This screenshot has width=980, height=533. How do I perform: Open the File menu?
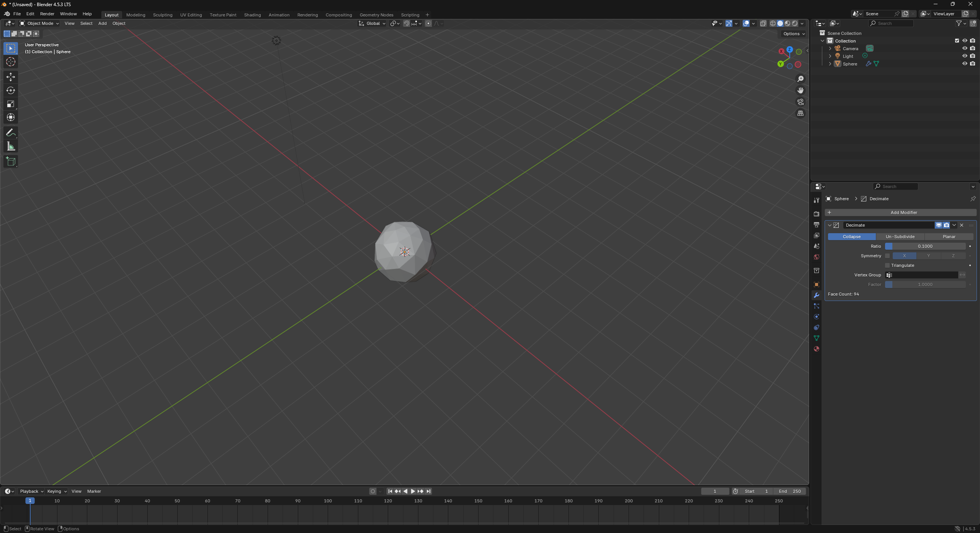[17, 14]
